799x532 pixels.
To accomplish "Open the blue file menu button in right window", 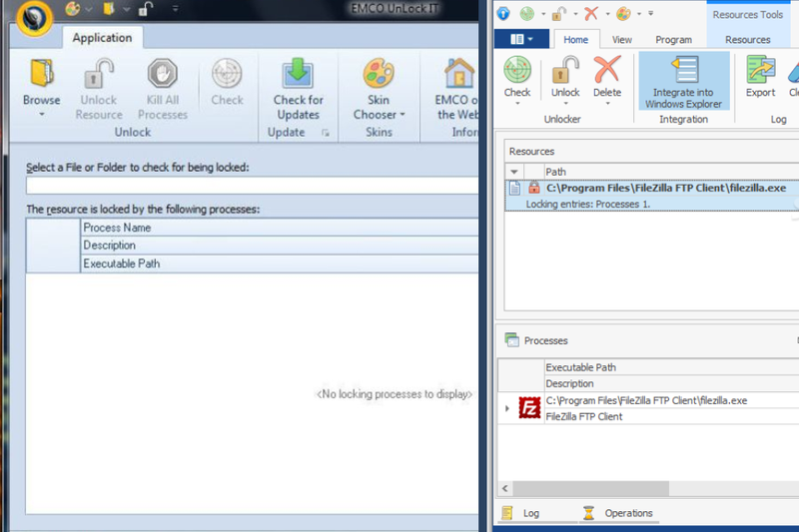I will click(x=521, y=39).
